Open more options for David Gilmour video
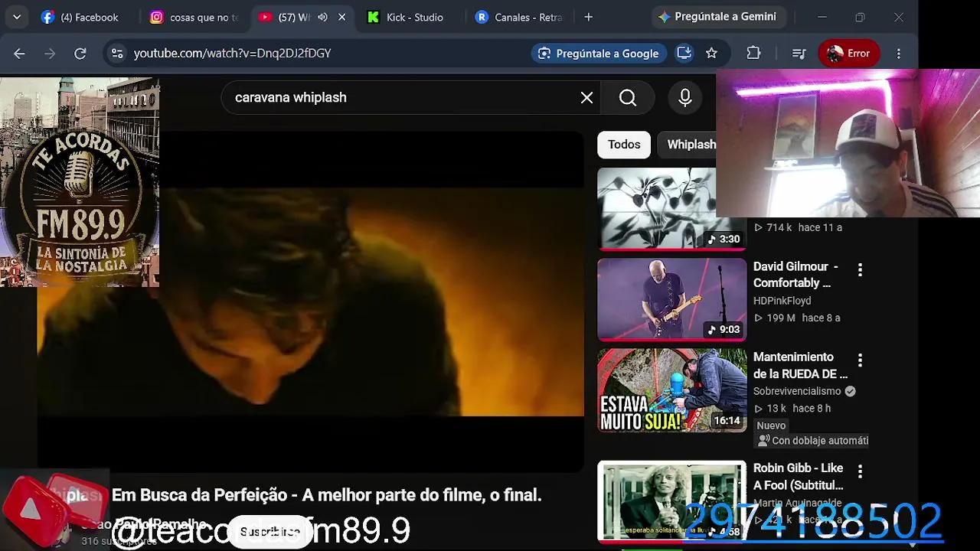980x551 pixels. (x=860, y=269)
